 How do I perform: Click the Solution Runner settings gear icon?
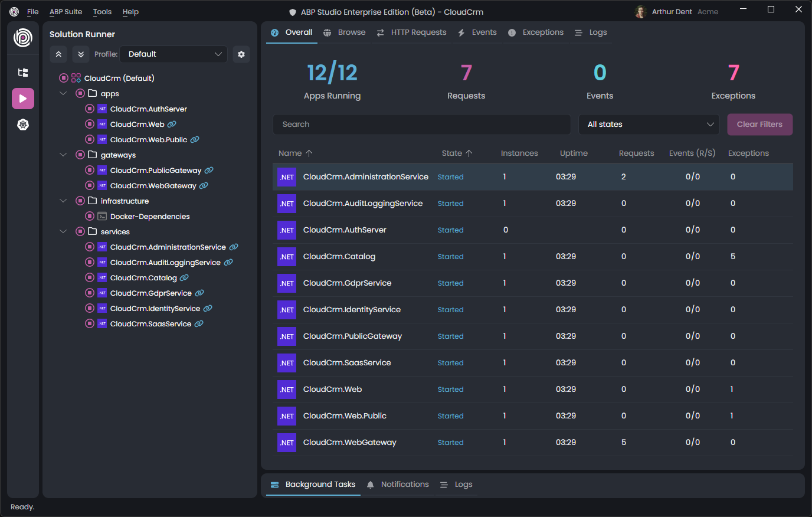241,54
